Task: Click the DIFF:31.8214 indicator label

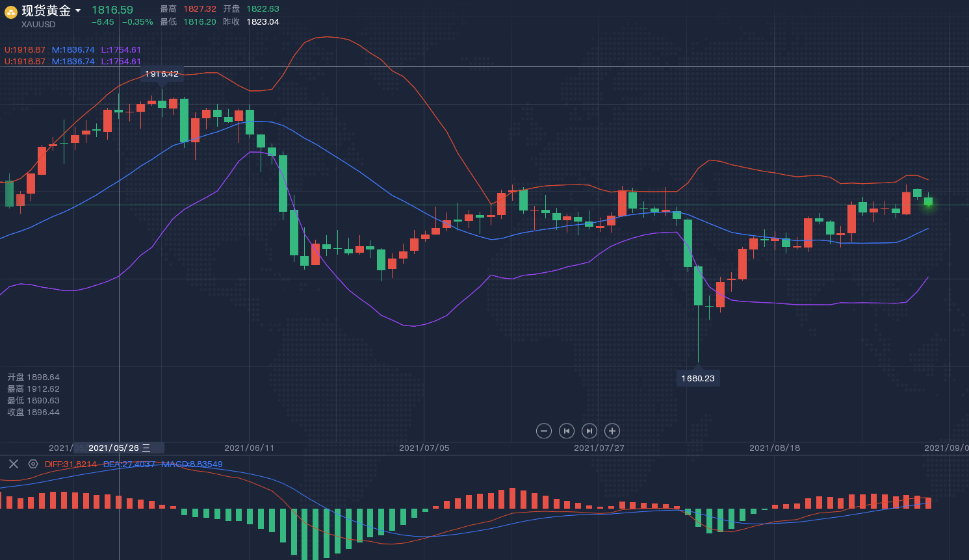Action: (70, 465)
